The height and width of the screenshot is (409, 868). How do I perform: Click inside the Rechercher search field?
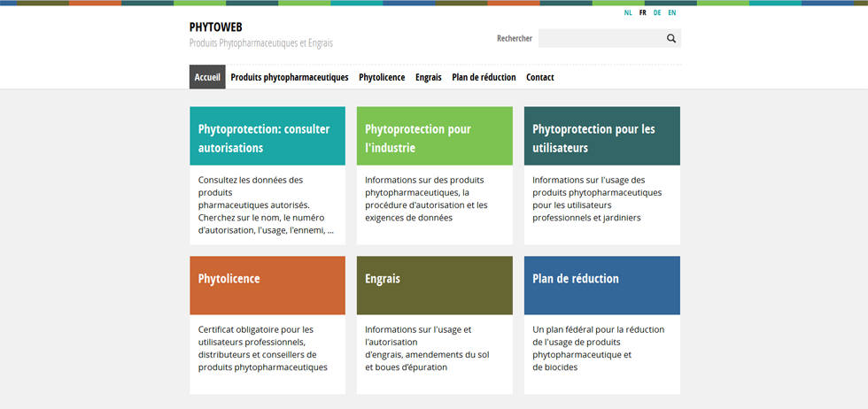click(x=601, y=39)
